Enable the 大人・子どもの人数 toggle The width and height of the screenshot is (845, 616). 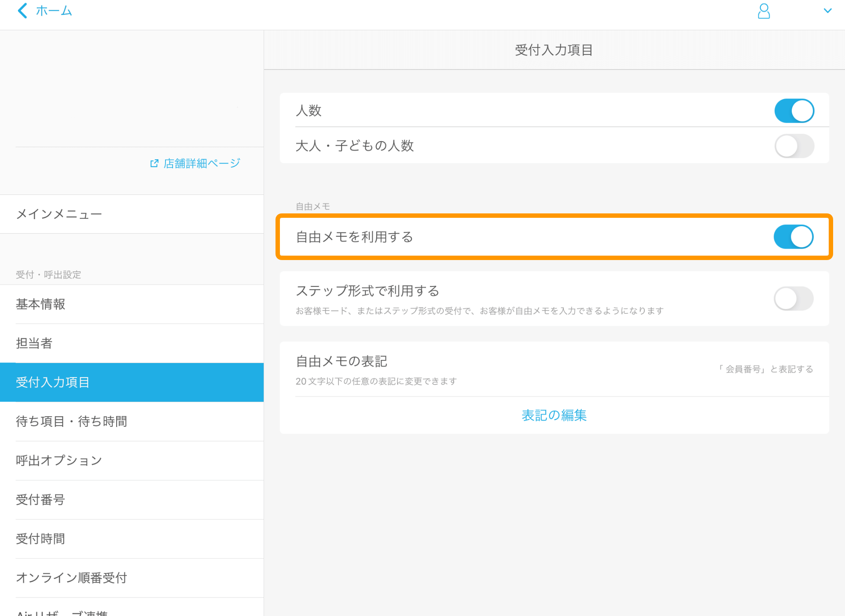pos(794,146)
